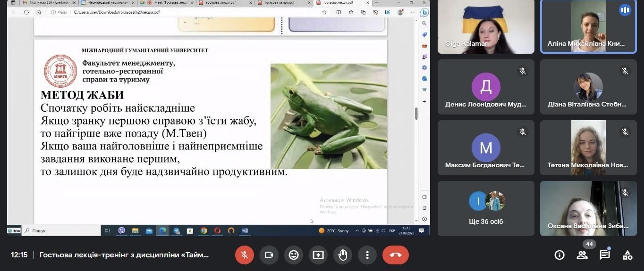Open the meeting details info icon
Viewport: 644px width, 271px height.
(559, 255)
